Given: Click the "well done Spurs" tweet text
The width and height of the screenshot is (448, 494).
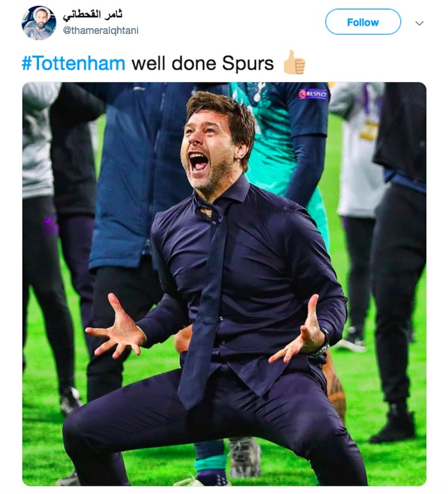Looking at the screenshot, I should pyautogui.click(x=202, y=63).
